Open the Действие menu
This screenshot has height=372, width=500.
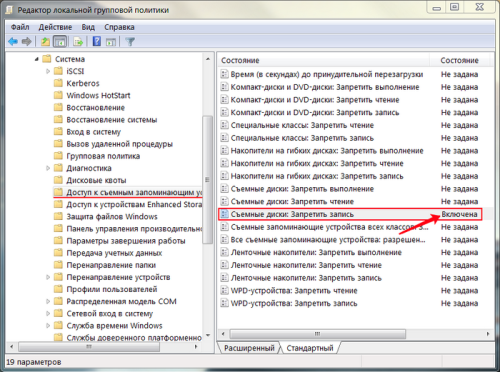55,27
